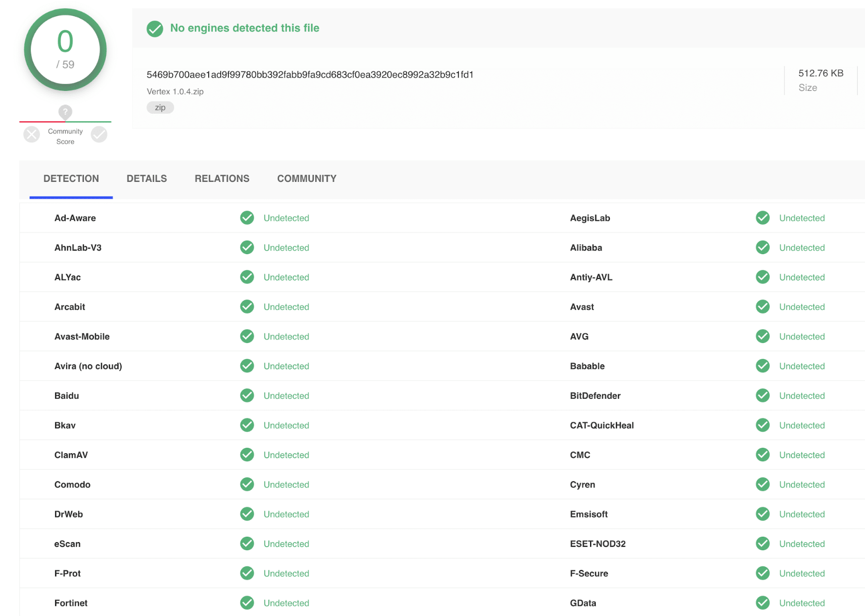This screenshot has height=616, width=865.
Task: Click the check icon beside ESET-NOD32
Action: click(x=762, y=544)
